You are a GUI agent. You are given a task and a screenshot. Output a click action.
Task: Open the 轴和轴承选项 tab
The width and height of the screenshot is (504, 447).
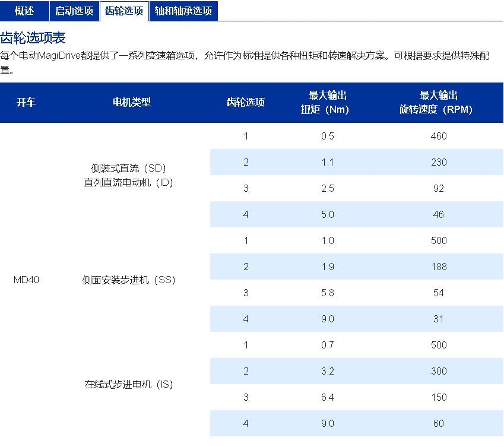point(183,11)
